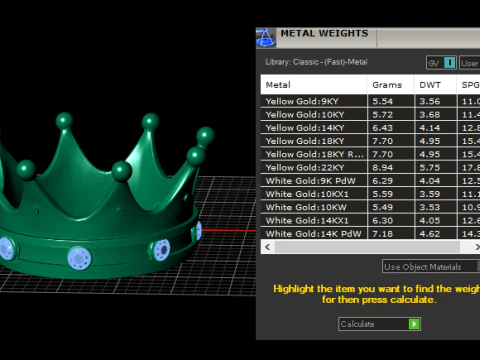Select the Yellow Gold:14KY row
This screenshot has height=360, width=480.
370,128
